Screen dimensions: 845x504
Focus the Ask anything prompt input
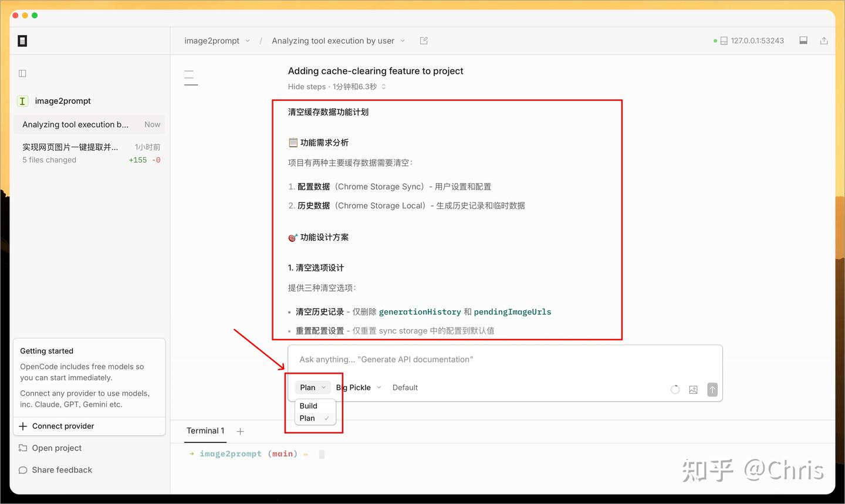click(x=505, y=360)
